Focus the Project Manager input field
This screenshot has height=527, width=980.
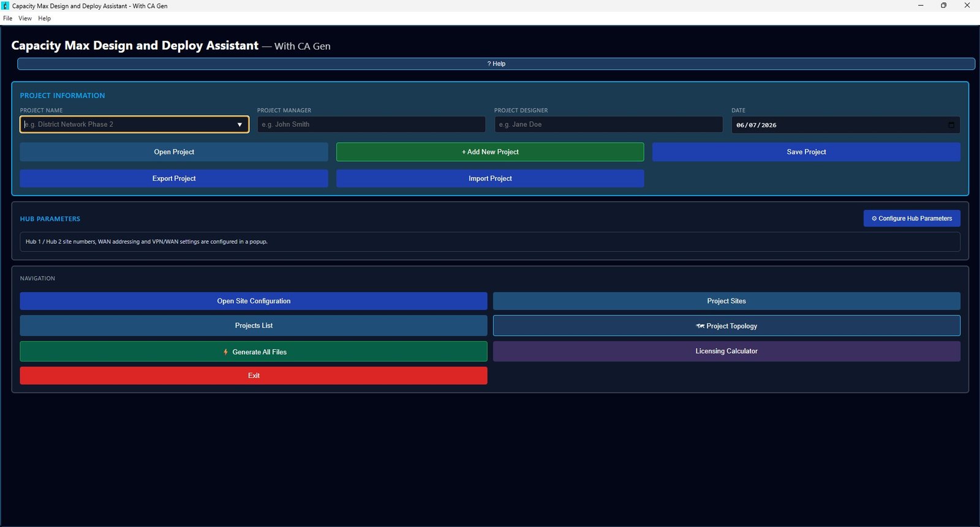tap(371, 124)
